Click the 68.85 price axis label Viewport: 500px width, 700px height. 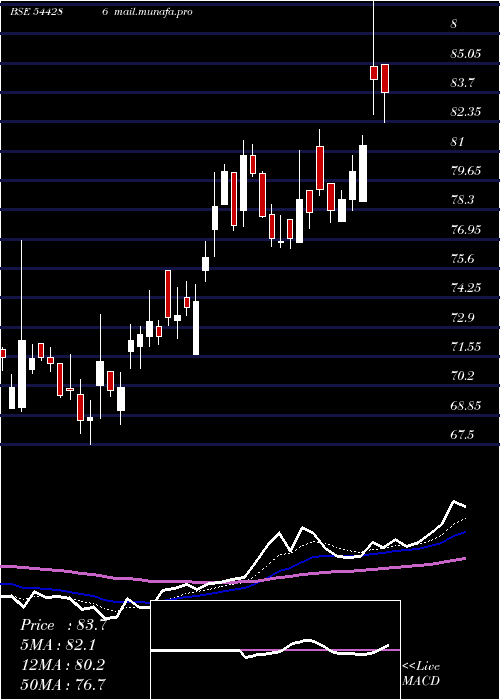(466, 406)
